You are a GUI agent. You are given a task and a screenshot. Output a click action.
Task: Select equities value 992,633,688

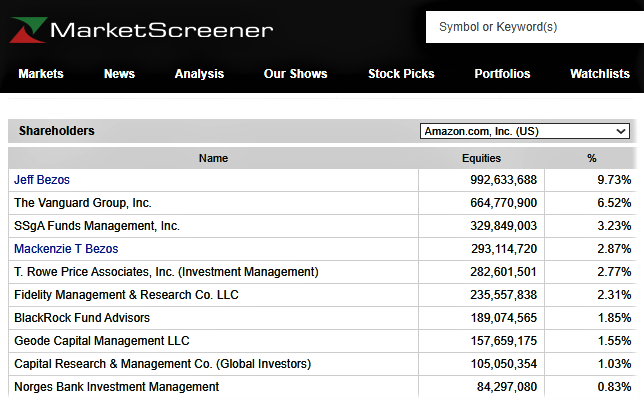coord(504,179)
